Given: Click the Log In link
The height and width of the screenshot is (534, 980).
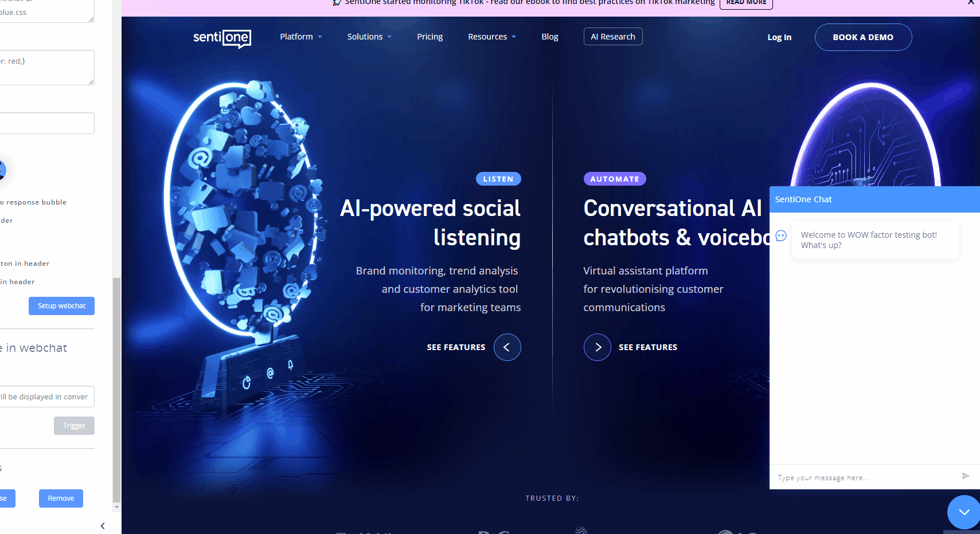Looking at the screenshot, I should click(x=779, y=37).
